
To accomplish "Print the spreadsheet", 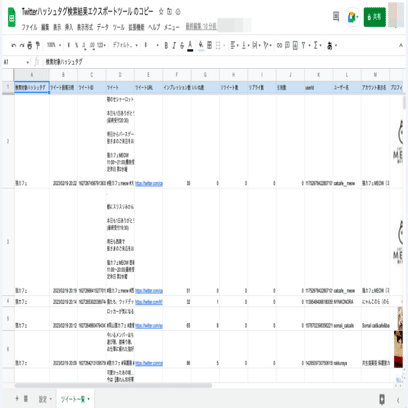I will [30, 45].
